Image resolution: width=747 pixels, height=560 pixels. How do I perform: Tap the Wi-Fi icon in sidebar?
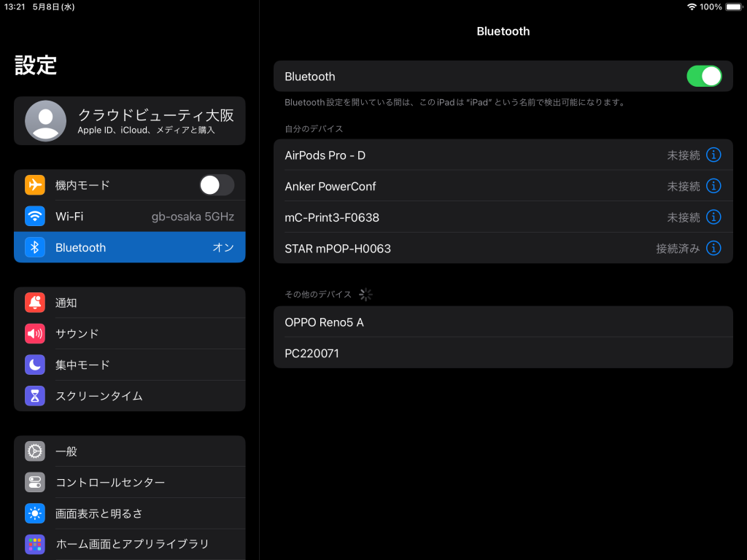click(35, 217)
